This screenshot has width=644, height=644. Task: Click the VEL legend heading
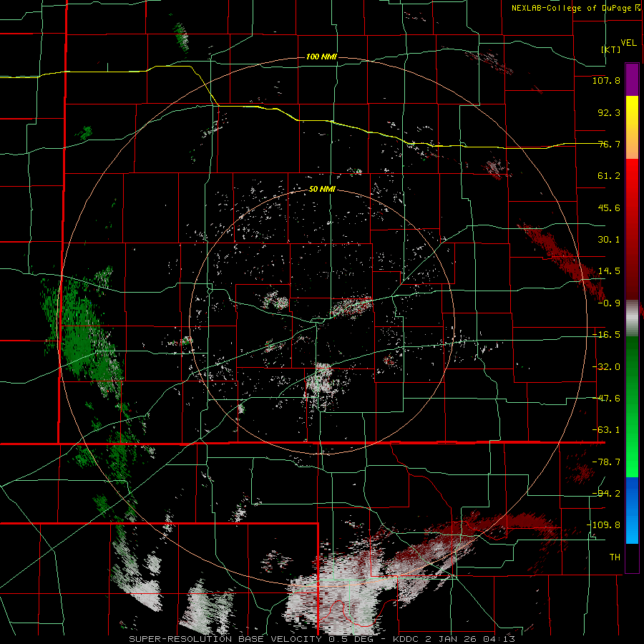[x=628, y=43]
